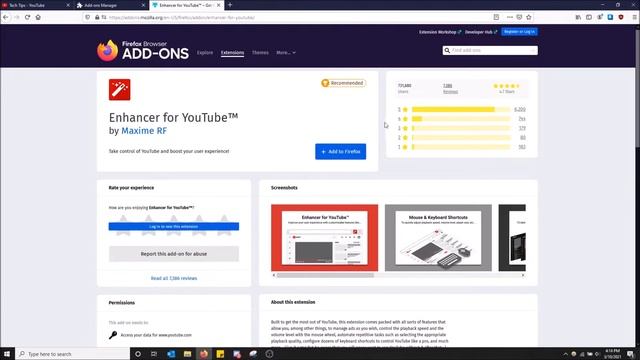This screenshot has height=360, width=640.
Task: Open the page actions three-dot menu
Action: pos(509,17)
